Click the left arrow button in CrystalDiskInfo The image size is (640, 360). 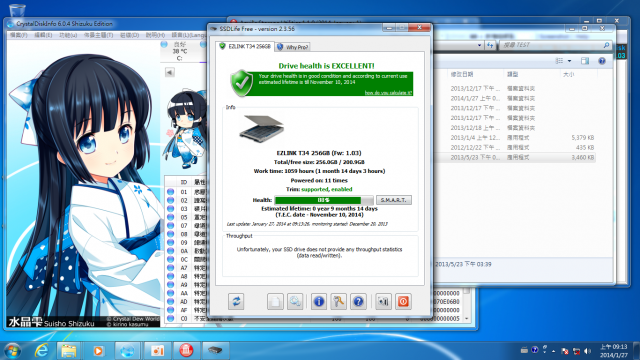[170, 72]
